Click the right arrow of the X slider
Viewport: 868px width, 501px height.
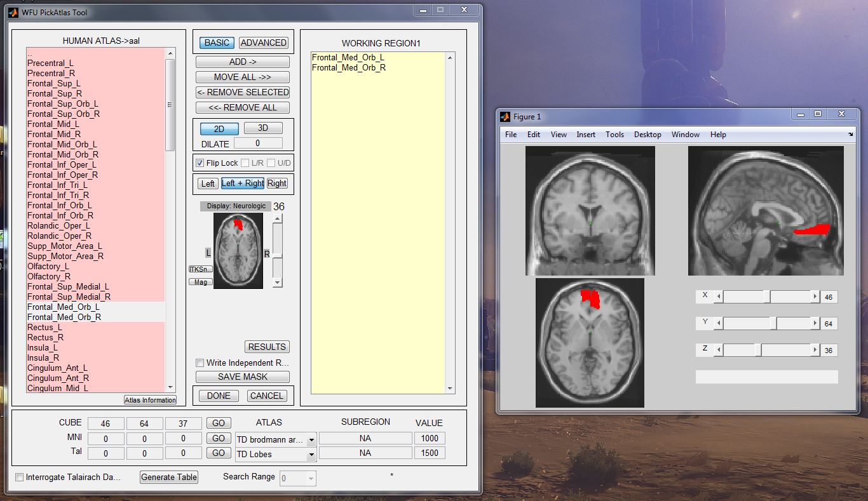[x=815, y=297]
